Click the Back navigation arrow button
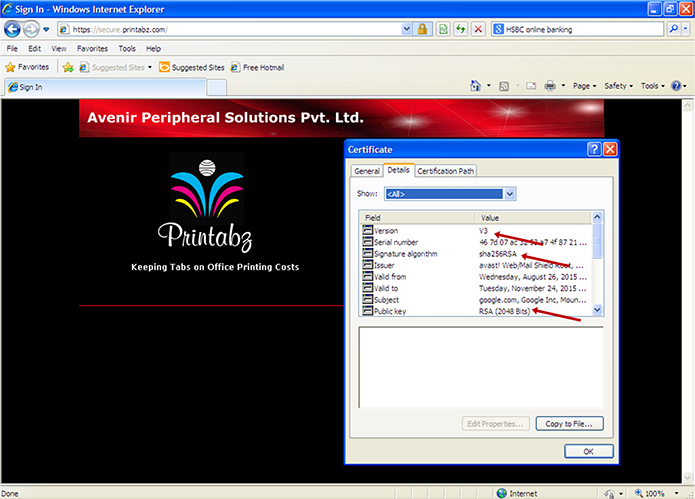 click(14, 29)
